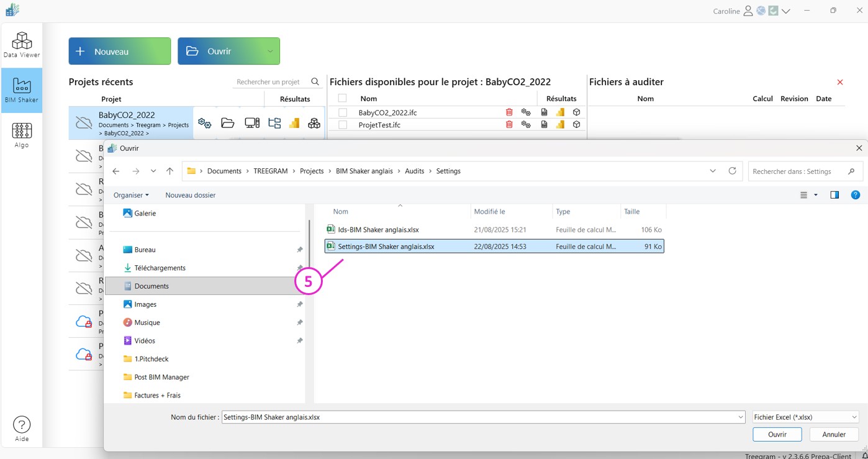Click settings gears icon for ProjetTest.ifc
Screen dimensions: 868x459
[x=526, y=125]
